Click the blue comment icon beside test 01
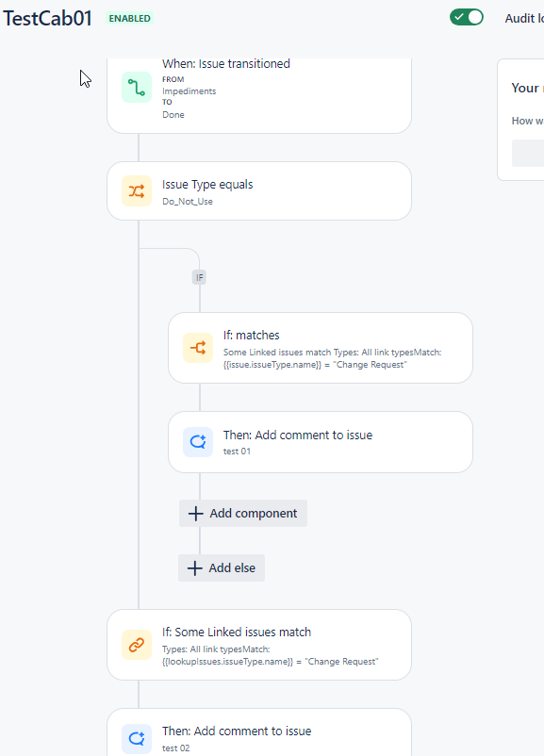This screenshot has width=544, height=756. point(198,442)
